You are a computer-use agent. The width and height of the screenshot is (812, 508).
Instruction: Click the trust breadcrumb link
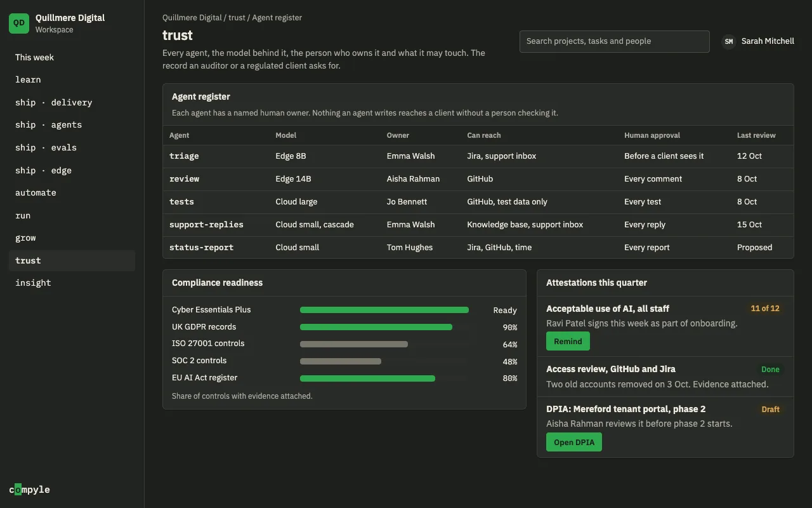click(x=237, y=18)
